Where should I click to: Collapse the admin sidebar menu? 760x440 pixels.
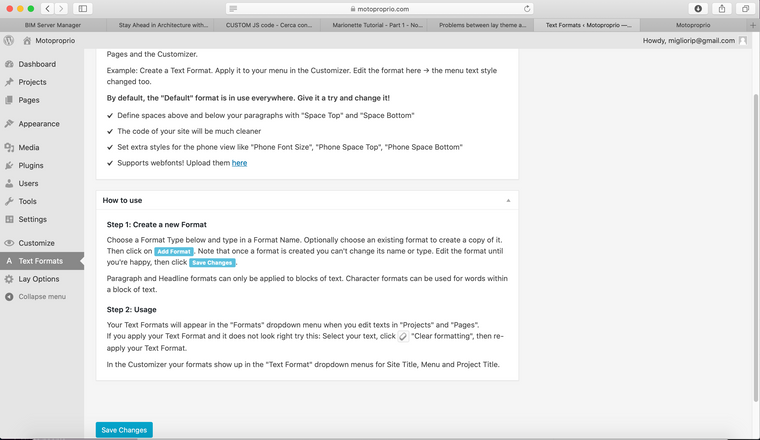(x=41, y=297)
